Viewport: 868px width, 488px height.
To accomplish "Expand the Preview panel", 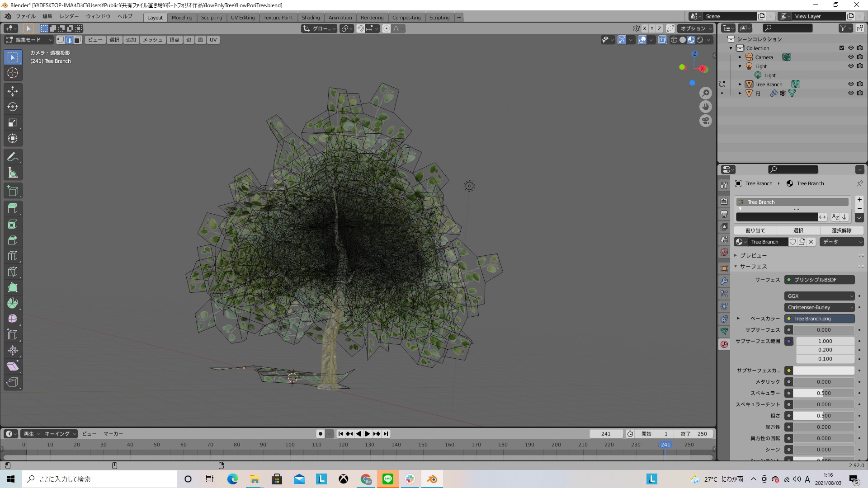I will [753, 255].
